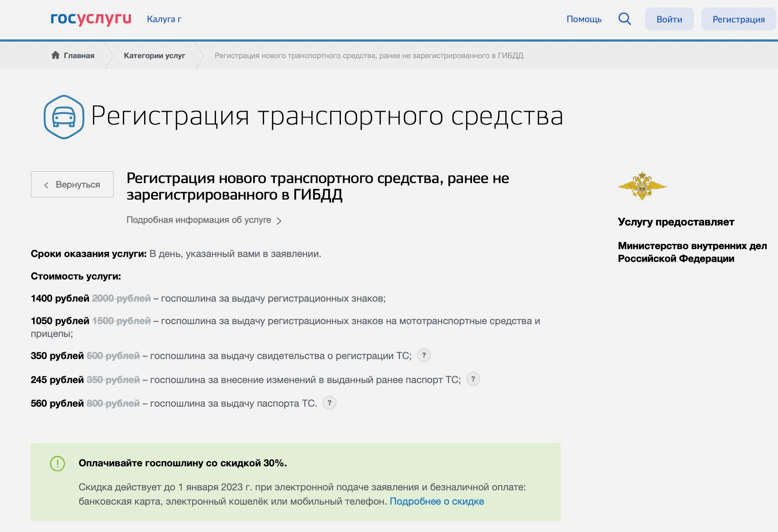Image resolution: width=778 pixels, height=532 pixels.
Task: Expand Подробная информация об услуге
Action: click(199, 220)
